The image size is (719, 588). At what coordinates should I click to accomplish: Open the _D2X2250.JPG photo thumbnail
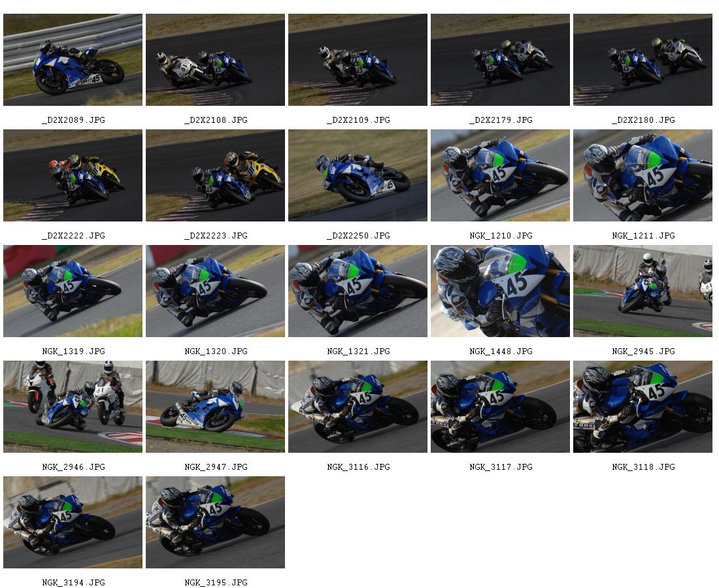358,176
